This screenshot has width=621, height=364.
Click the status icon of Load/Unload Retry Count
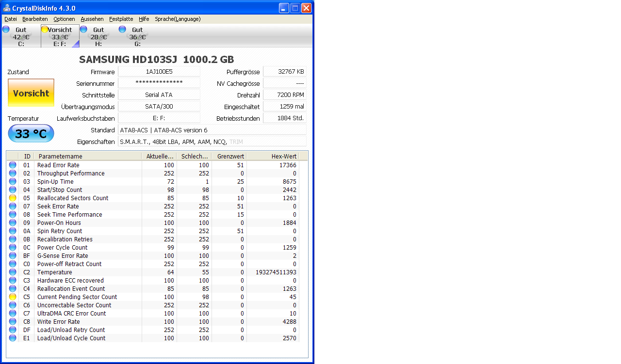(x=13, y=330)
